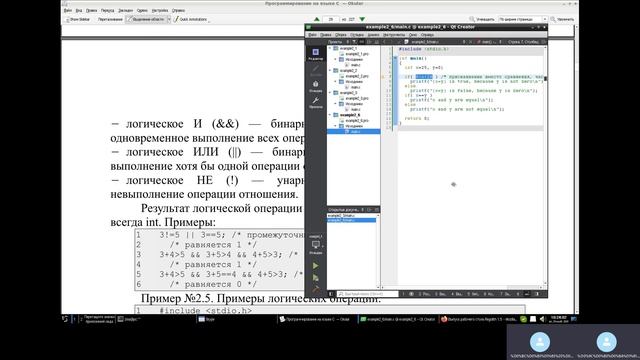640x360 pixels.
Task: Select the Пролистывание (browse) tool in Okular
Action: point(109,19)
